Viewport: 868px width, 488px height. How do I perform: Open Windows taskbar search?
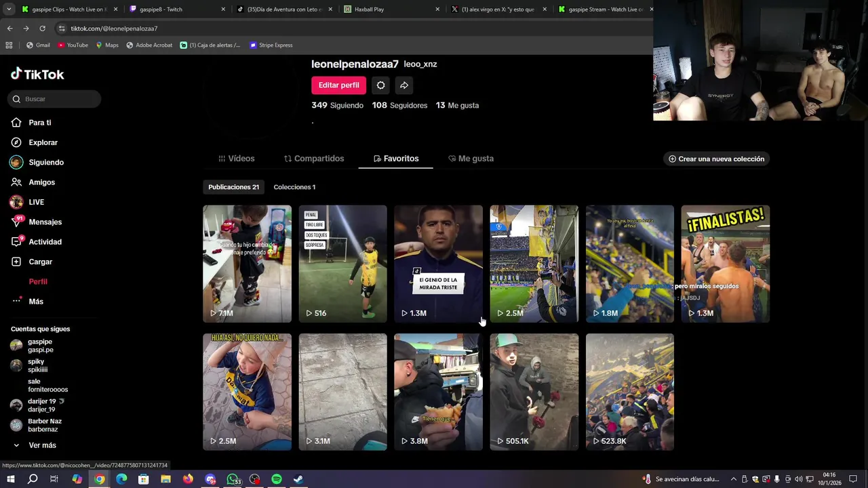click(x=32, y=479)
